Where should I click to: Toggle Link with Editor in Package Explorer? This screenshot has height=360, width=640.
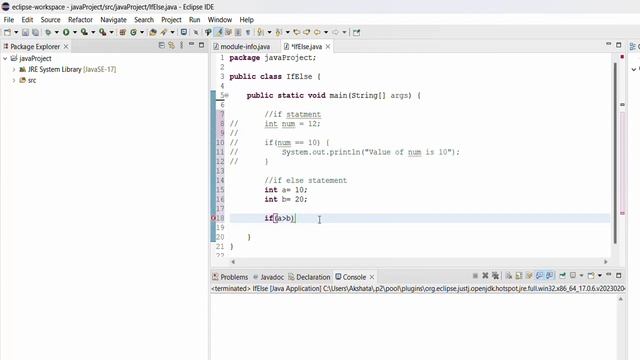(x=171, y=45)
